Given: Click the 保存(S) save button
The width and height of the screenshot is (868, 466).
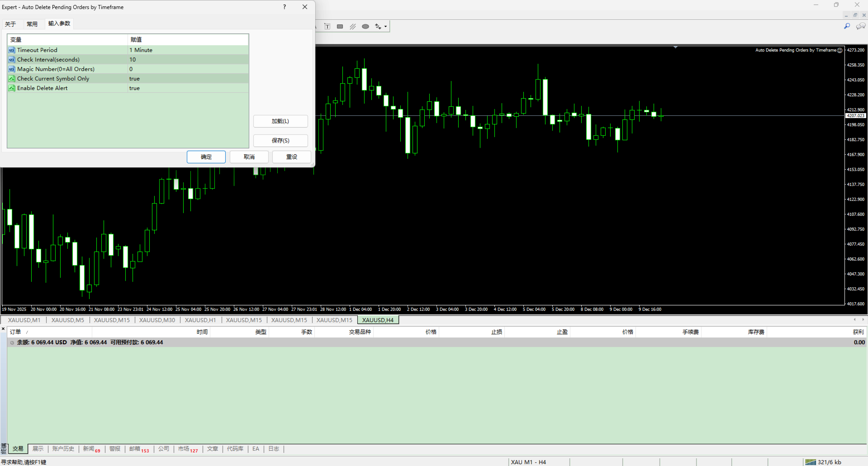Looking at the screenshot, I should pos(280,141).
